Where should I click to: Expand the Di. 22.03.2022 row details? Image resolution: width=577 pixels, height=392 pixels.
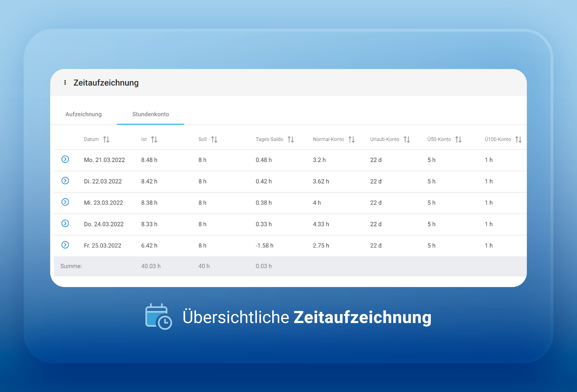click(x=65, y=181)
